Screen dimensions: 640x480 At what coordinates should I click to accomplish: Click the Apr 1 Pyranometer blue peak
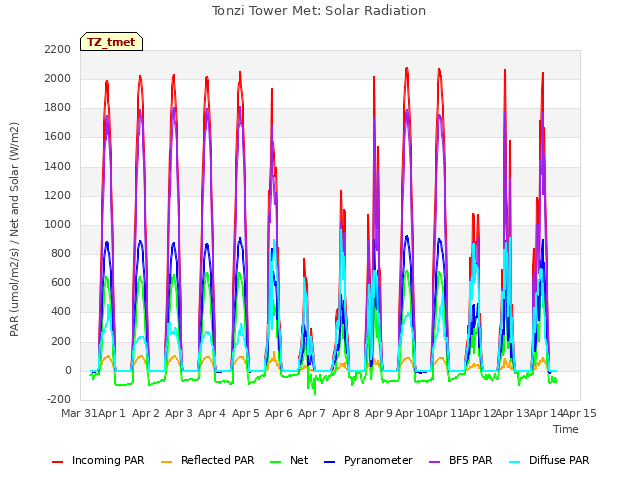[x=107, y=243]
